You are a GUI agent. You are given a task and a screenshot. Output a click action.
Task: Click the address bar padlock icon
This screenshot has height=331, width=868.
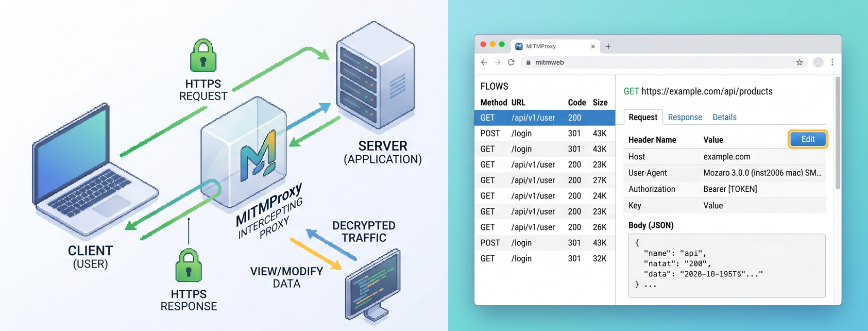tap(528, 62)
